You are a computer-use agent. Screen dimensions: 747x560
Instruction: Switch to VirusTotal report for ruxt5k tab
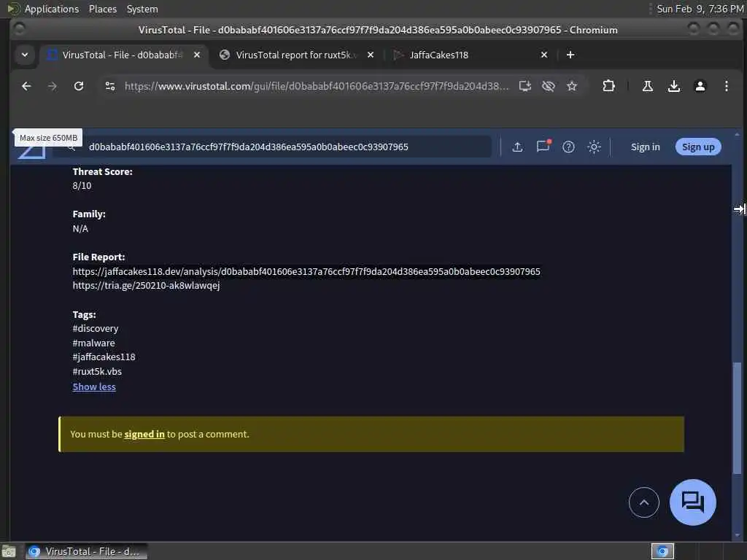(295, 55)
